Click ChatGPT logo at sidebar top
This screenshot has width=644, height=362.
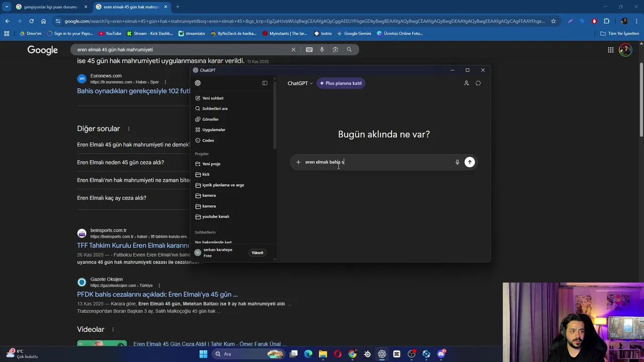coord(198,83)
